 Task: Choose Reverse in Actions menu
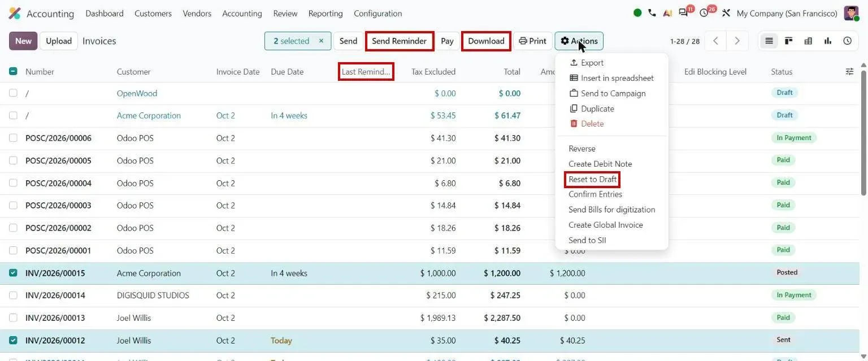[582, 149]
